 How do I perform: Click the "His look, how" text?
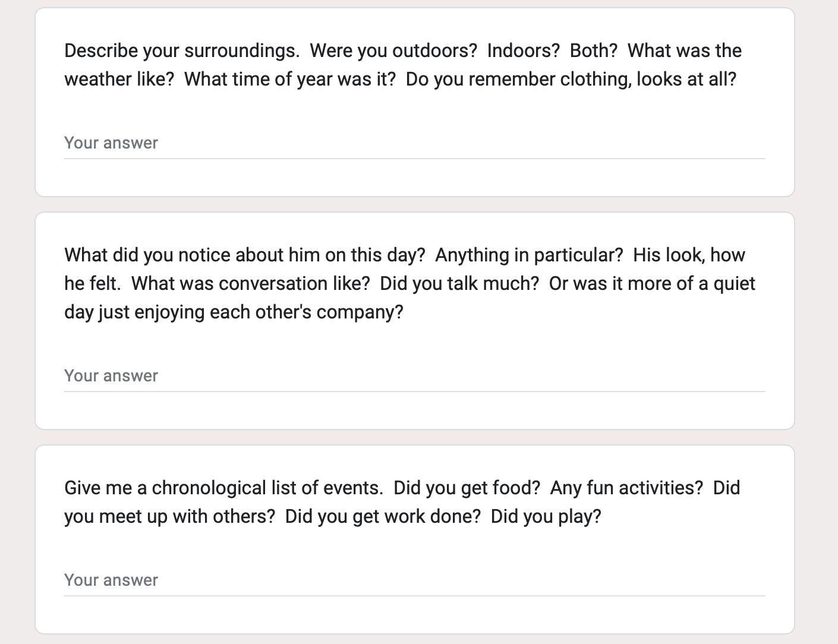point(689,255)
